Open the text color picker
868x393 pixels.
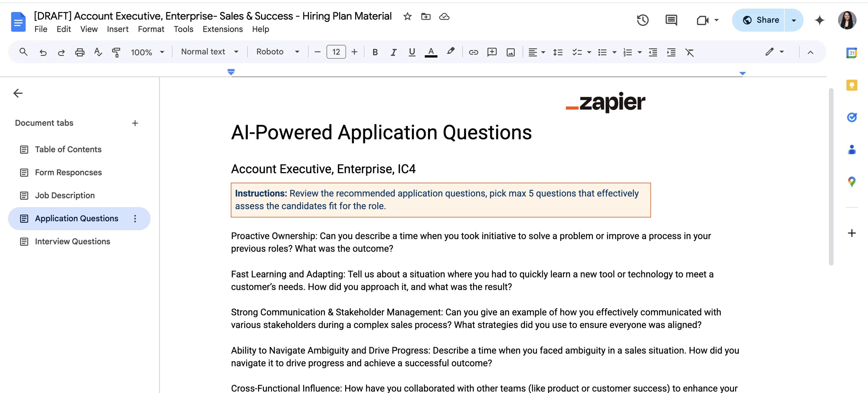click(431, 52)
